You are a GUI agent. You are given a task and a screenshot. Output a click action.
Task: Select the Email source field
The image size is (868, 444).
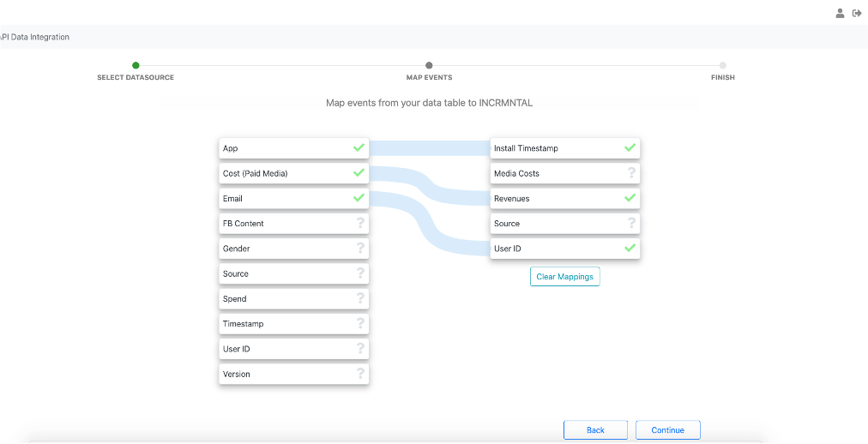click(x=294, y=198)
